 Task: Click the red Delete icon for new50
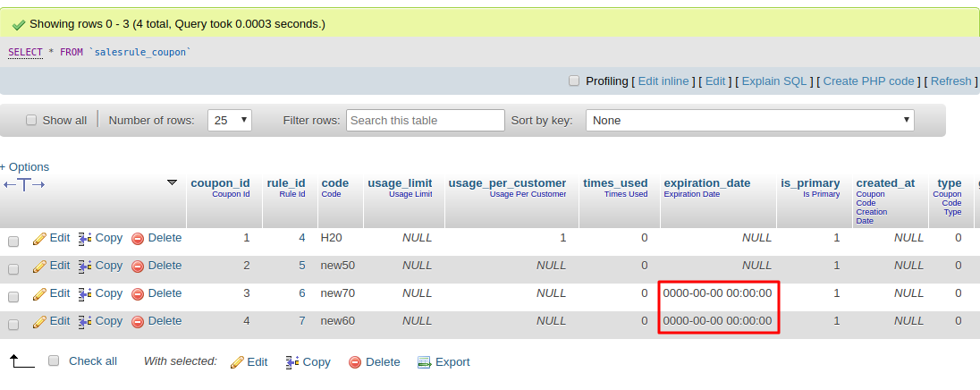click(138, 267)
